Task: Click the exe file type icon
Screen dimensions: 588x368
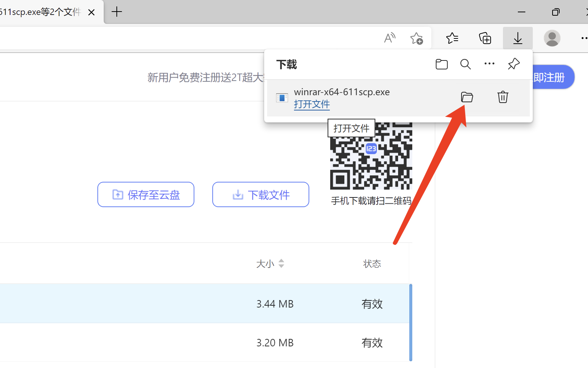Action: pyautogui.click(x=282, y=98)
